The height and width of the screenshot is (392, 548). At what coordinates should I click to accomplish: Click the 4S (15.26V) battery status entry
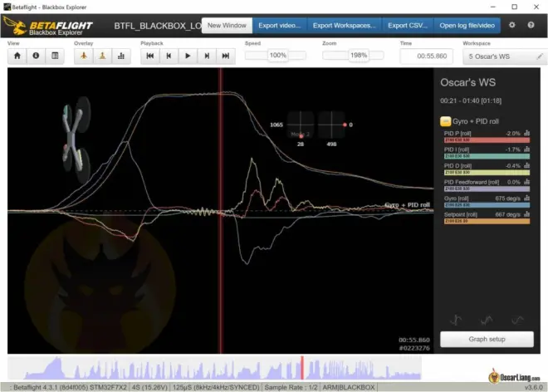pos(149,388)
